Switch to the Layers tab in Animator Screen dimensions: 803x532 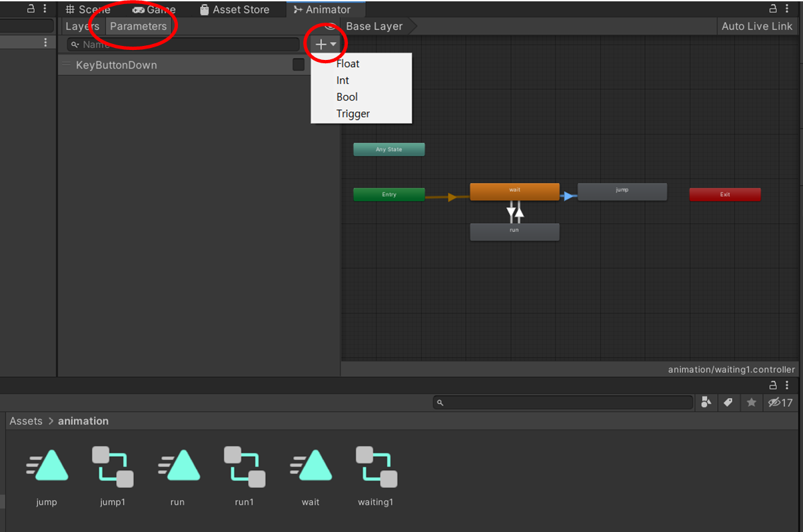coord(82,26)
